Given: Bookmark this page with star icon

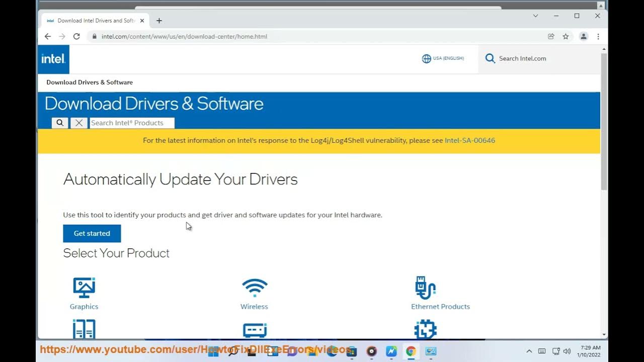Looking at the screenshot, I should tap(566, 36).
